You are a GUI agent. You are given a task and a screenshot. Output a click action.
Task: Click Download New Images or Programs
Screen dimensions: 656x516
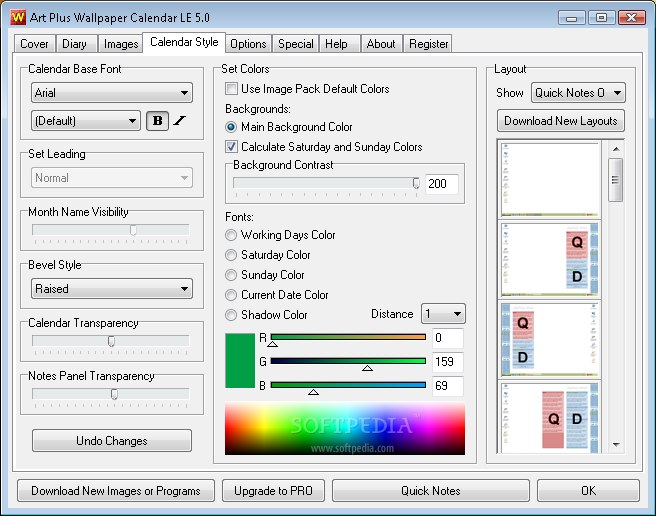click(116, 490)
